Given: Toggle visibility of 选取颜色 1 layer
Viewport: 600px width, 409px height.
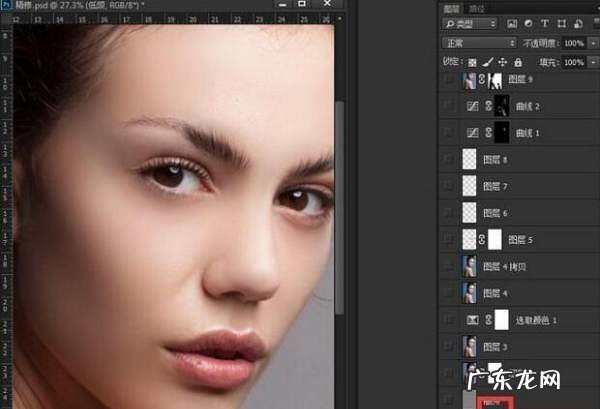Looking at the screenshot, I should click(448, 320).
